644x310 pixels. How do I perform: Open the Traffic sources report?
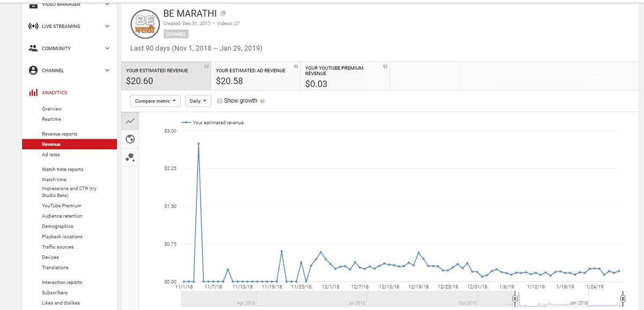(58, 247)
